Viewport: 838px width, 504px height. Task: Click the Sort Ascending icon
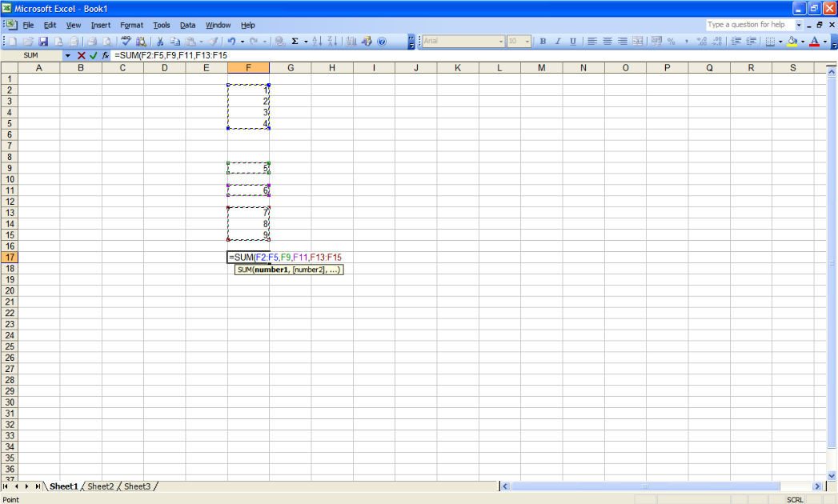[317, 41]
